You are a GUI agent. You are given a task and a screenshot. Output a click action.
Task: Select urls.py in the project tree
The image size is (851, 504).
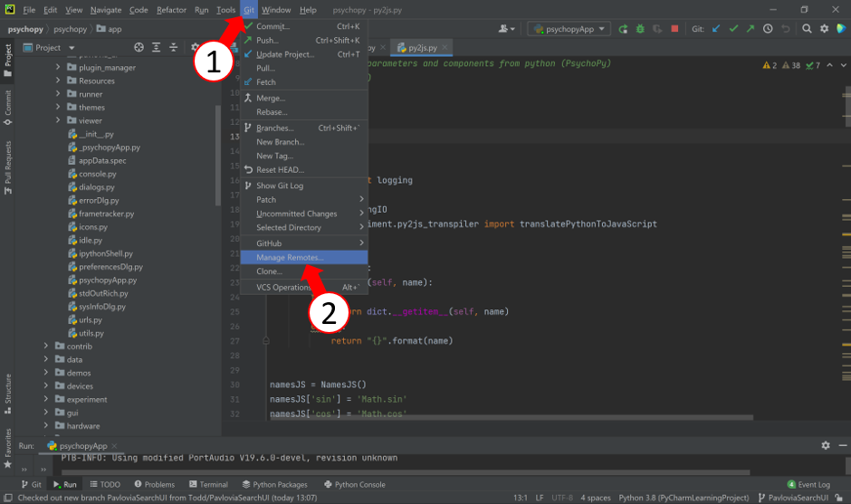(91, 320)
